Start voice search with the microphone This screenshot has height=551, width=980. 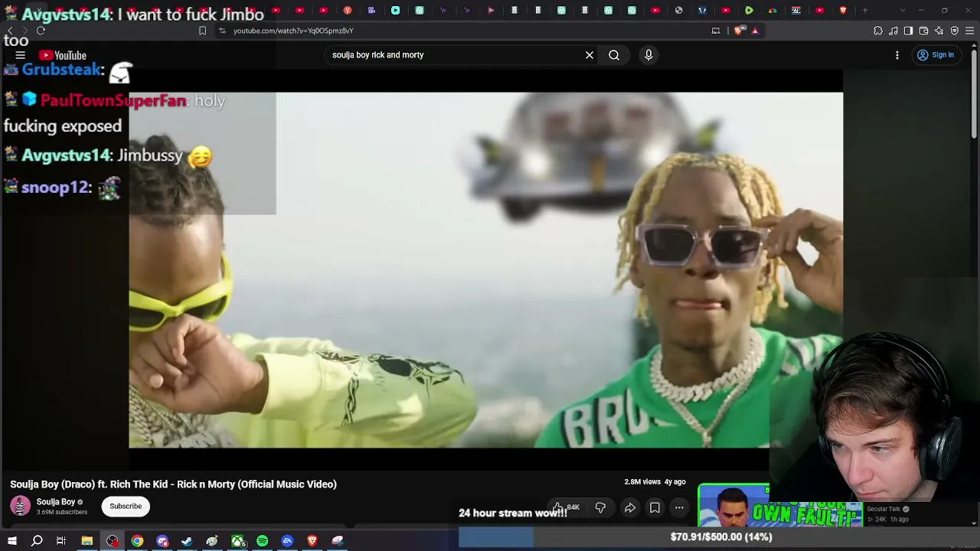point(648,55)
